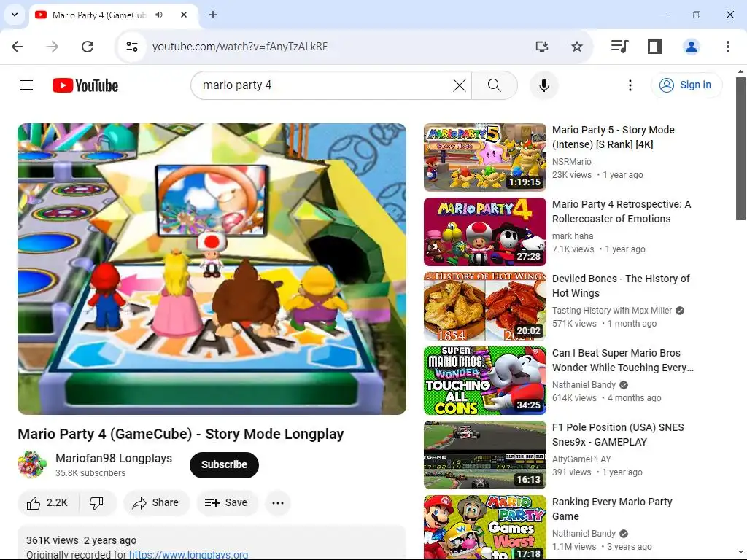This screenshot has width=747, height=560.
Task: Open title Deviled Bones Hot Wings
Action: point(621,286)
